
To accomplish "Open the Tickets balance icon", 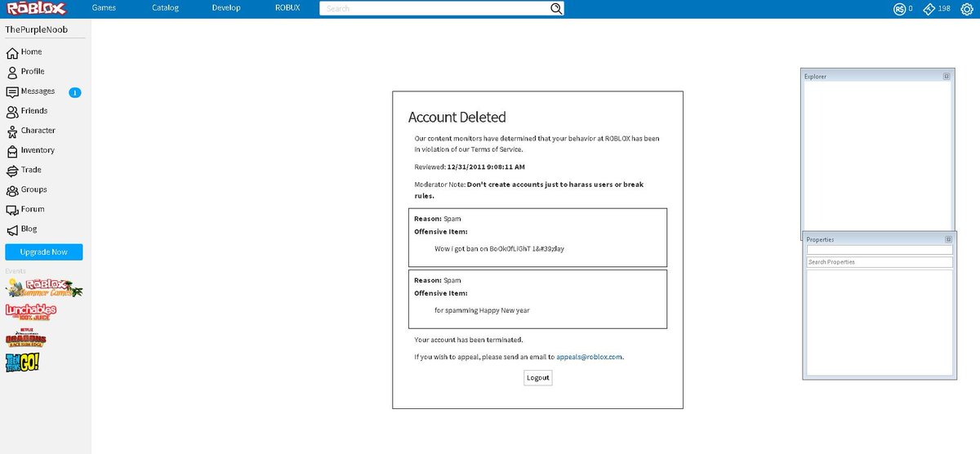I will (929, 8).
